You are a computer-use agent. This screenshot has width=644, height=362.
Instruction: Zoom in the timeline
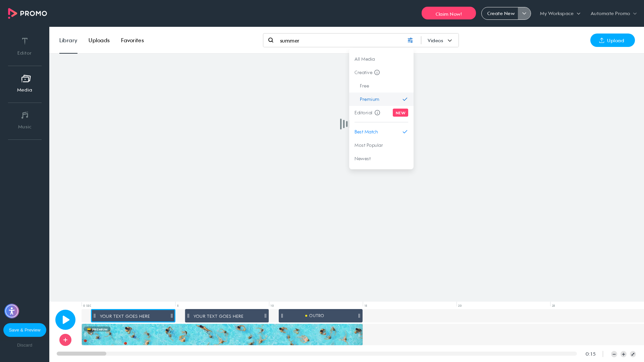pos(624,354)
